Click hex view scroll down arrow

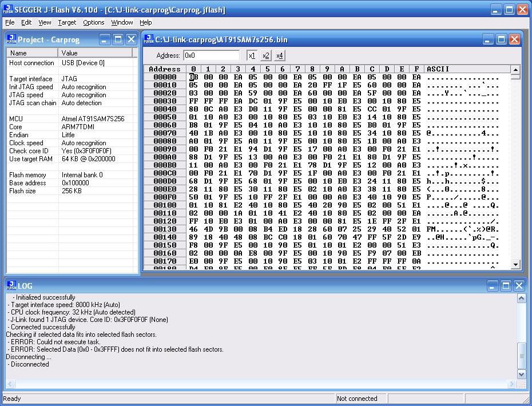[516, 264]
